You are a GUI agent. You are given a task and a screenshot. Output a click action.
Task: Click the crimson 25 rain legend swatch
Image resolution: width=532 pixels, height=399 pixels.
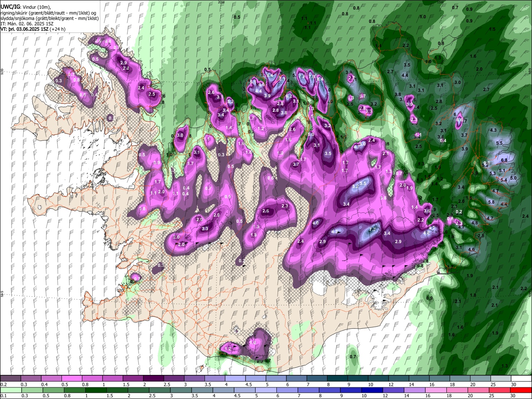pos(500,390)
